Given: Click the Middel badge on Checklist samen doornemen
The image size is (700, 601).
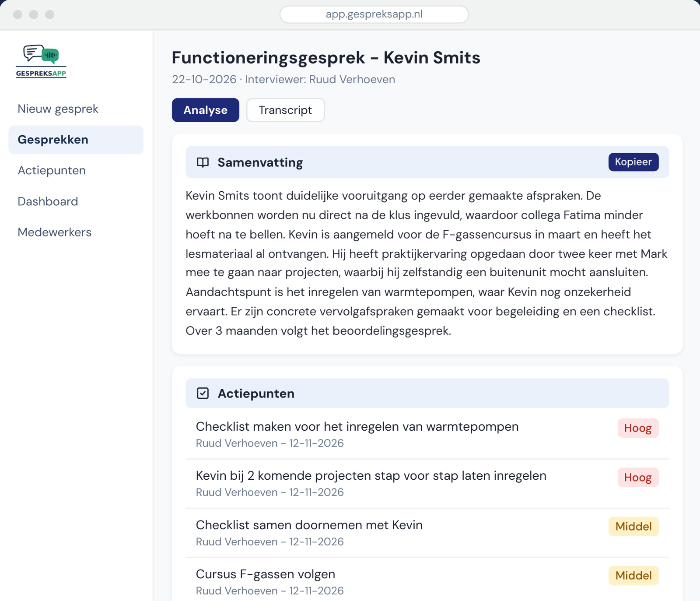Looking at the screenshot, I should tap(633, 527).
